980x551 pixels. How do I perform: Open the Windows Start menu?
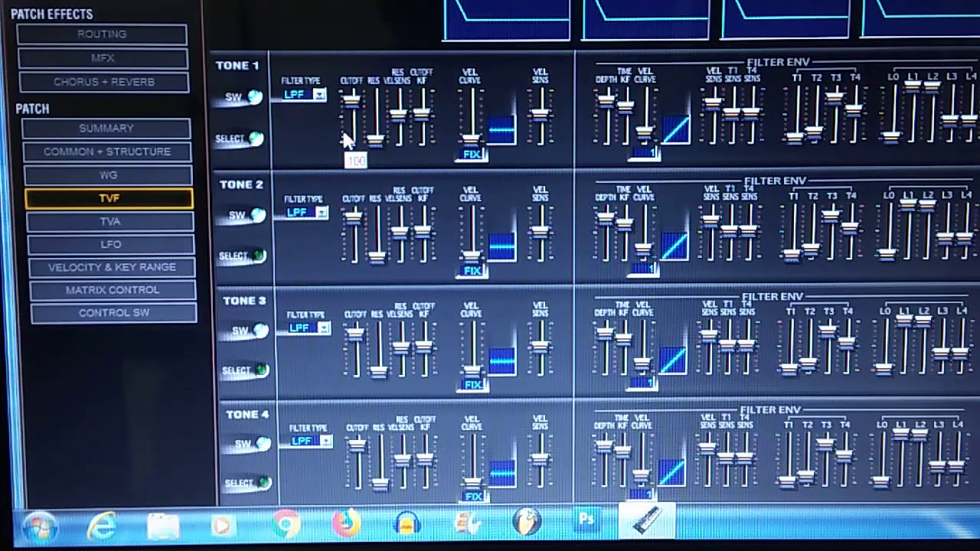tap(40, 527)
